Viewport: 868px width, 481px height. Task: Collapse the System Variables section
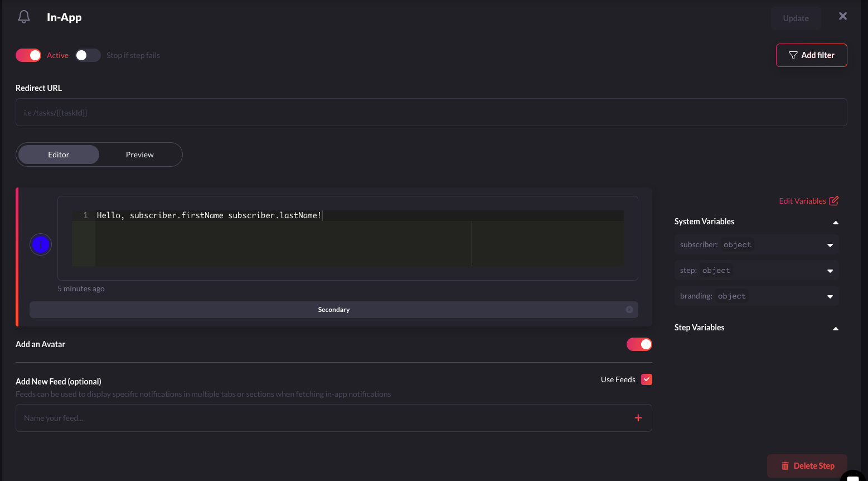point(836,222)
